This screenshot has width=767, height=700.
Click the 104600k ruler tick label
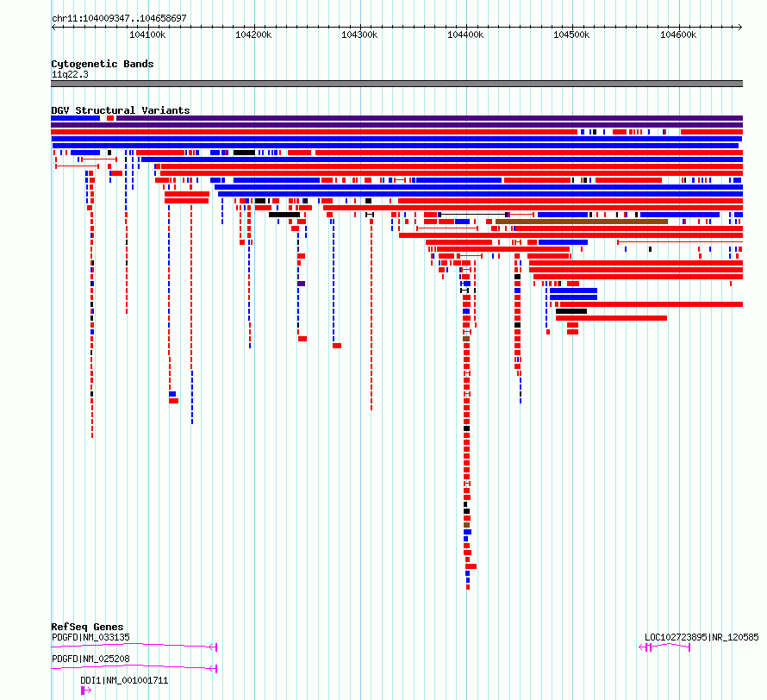point(678,34)
